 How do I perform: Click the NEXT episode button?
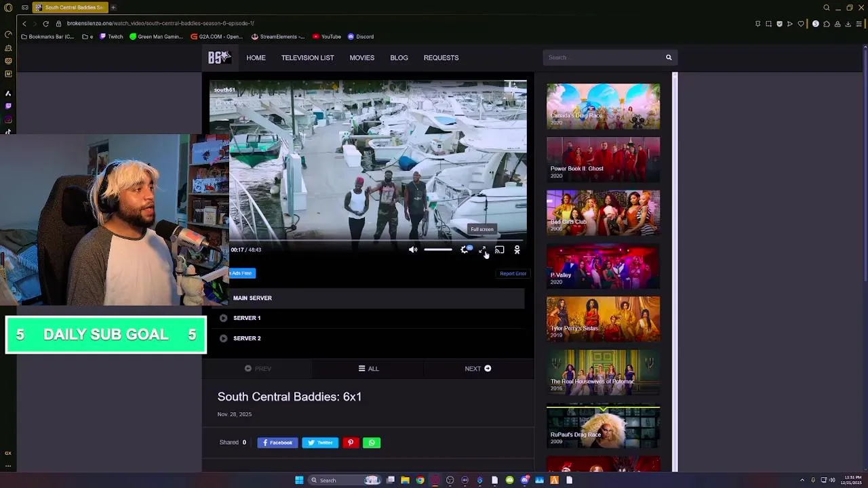(x=478, y=369)
